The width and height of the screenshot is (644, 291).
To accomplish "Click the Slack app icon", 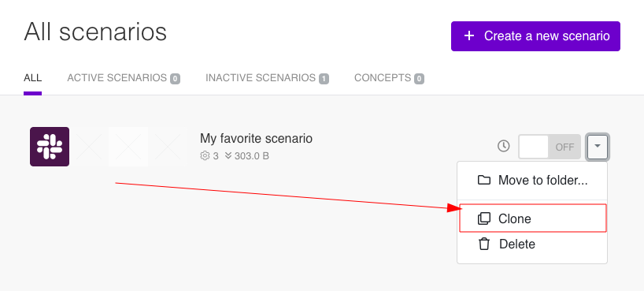I will click(x=50, y=147).
